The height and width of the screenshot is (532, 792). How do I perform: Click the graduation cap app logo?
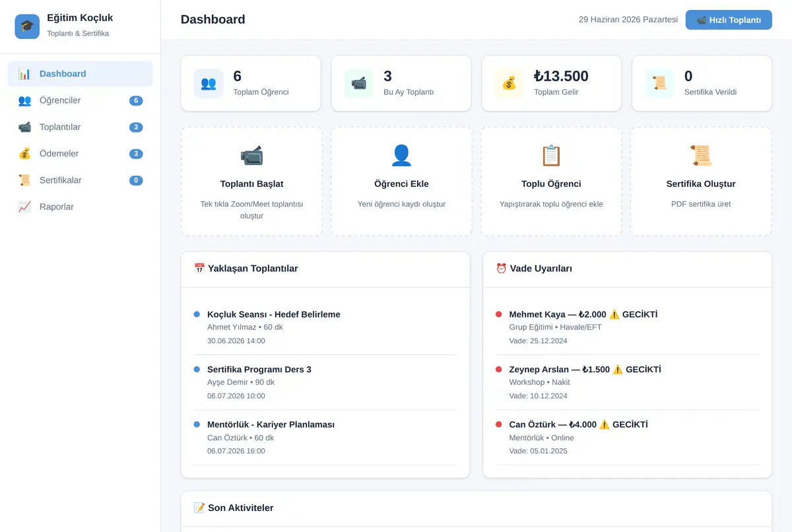[27, 26]
